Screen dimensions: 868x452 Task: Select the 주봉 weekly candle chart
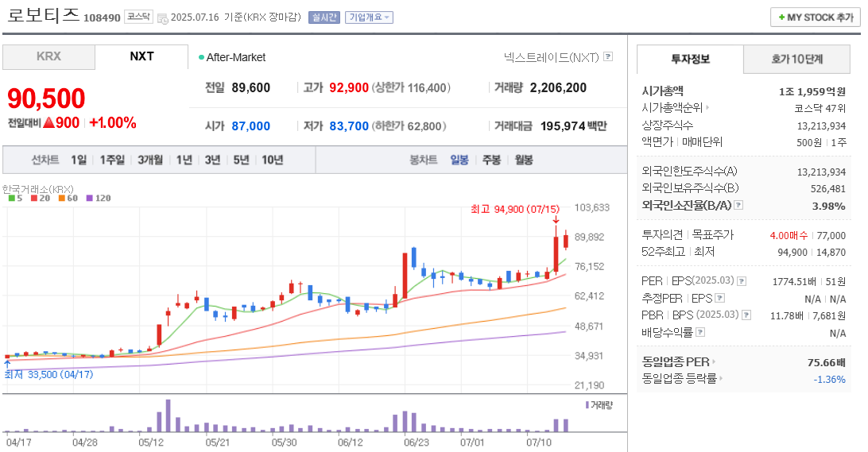(x=491, y=160)
